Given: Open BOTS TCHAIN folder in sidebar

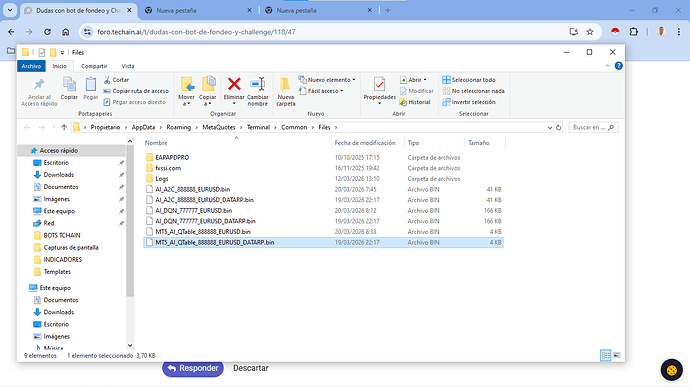Looking at the screenshot, I should point(62,236).
